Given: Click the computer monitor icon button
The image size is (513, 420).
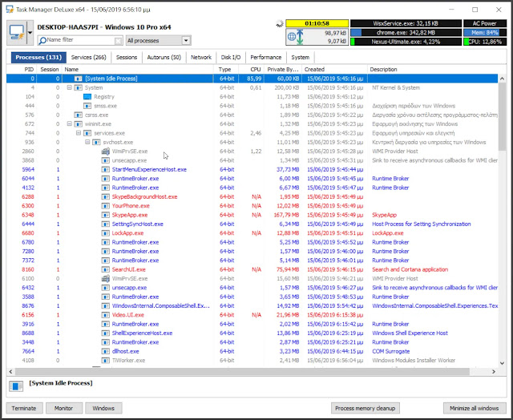Looking at the screenshot, I should click(x=17, y=33).
